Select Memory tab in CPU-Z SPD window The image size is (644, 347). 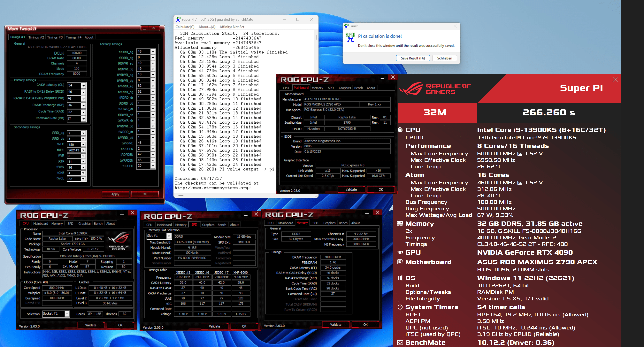(181, 225)
